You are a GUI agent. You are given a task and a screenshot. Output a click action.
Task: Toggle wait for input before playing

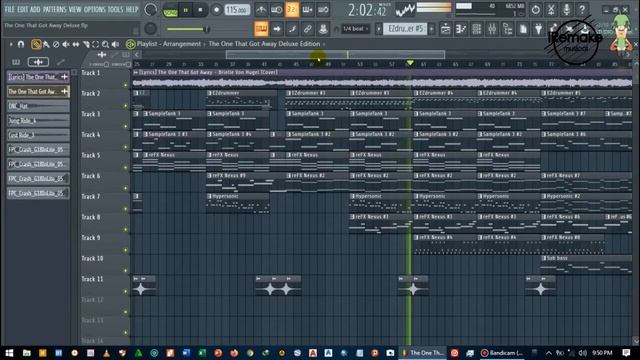(x=276, y=9)
